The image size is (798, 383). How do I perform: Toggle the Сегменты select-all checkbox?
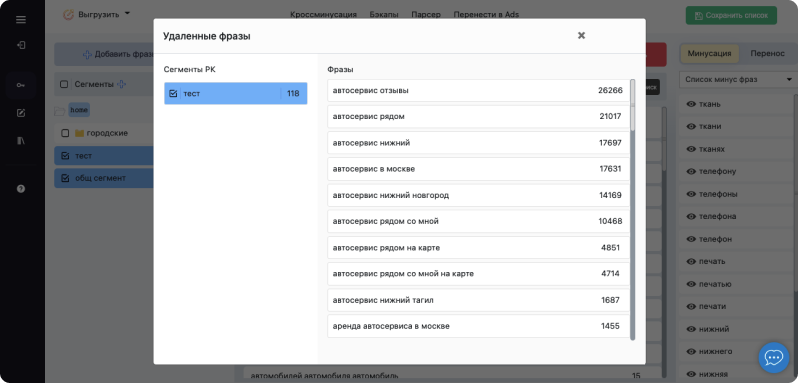(x=64, y=84)
